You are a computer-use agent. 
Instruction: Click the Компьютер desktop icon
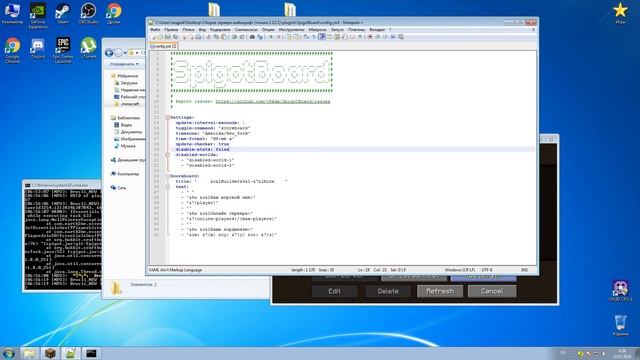12,13
